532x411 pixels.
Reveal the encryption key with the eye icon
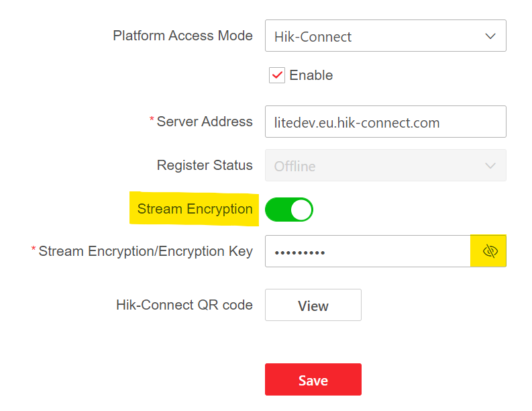click(489, 251)
